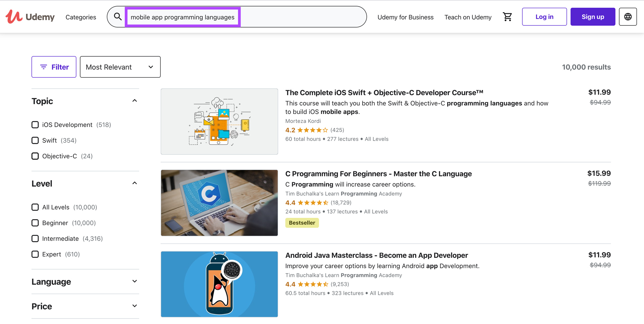
Task: Open the Categories menu
Action: [x=81, y=17]
